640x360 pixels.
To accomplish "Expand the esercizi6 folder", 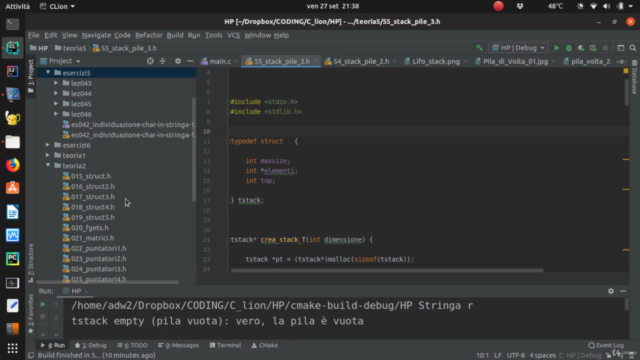I will pos(48,145).
